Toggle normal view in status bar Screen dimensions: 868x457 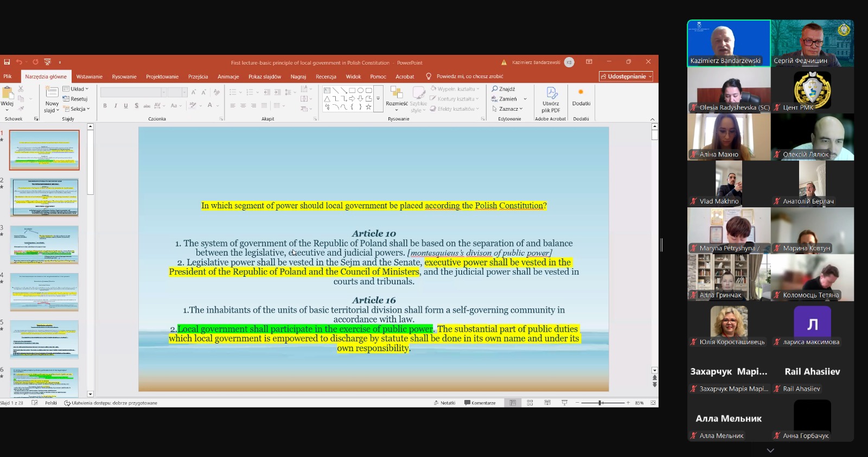pos(513,403)
